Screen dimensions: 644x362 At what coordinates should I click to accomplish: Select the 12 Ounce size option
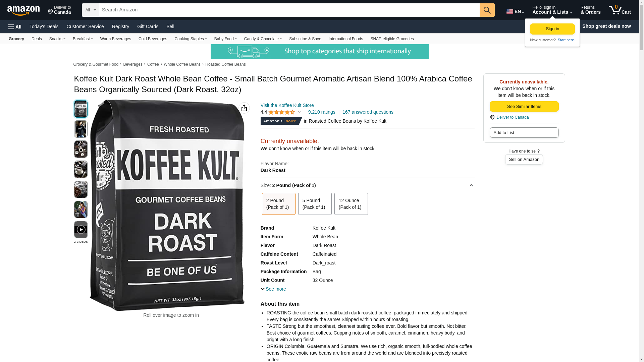point(351,204)
